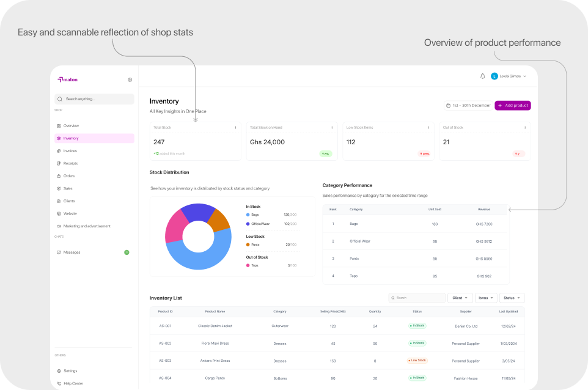This screenshot has height=390, width=588.
Task: Click the Marketing megaphone icon
Action: pyautogui.click(x=59, y=226)
